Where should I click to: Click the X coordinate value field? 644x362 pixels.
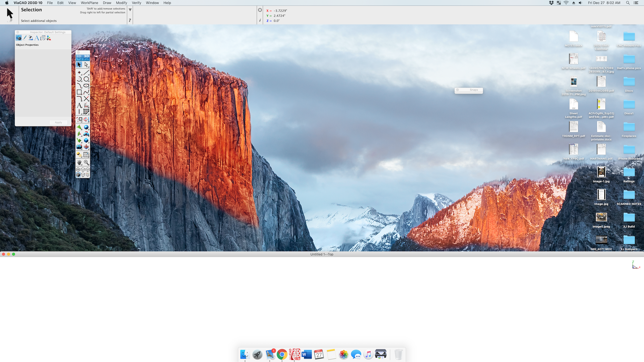coord(280,11)
